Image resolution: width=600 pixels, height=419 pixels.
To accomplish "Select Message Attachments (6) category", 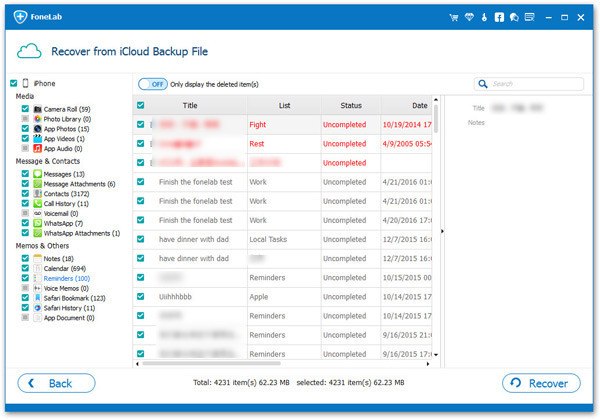I will tap(79, 184).
